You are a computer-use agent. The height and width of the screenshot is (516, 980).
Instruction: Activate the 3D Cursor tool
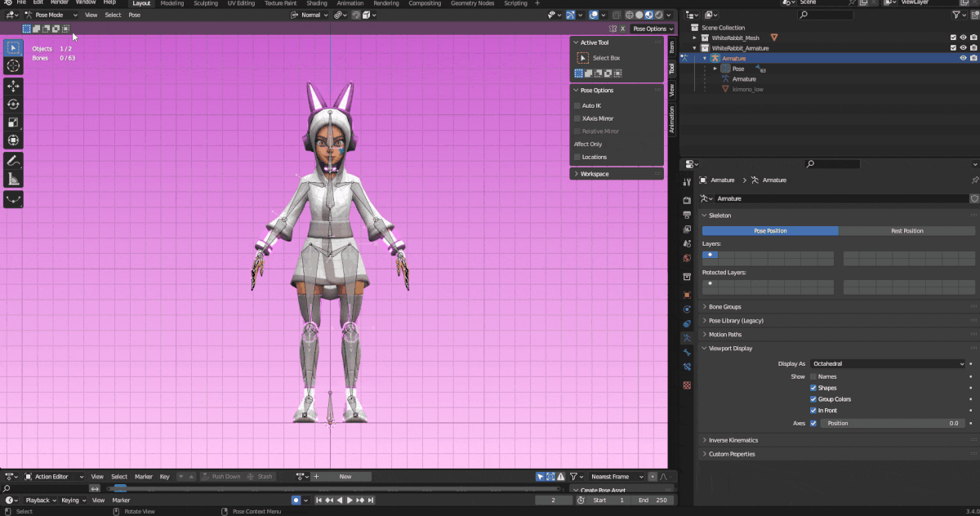point(14,64)
